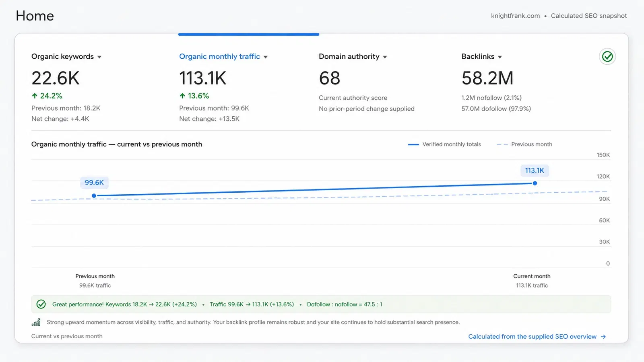Click 'Previous month: 99.6K' text
644x362 pixels.
[x=214, y=108]
